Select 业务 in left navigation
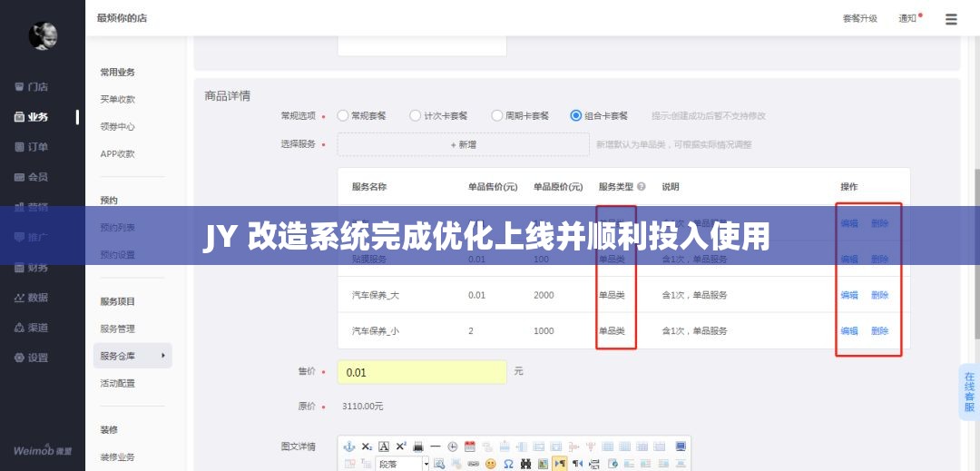Screen dimensions: 980x471 31,117
